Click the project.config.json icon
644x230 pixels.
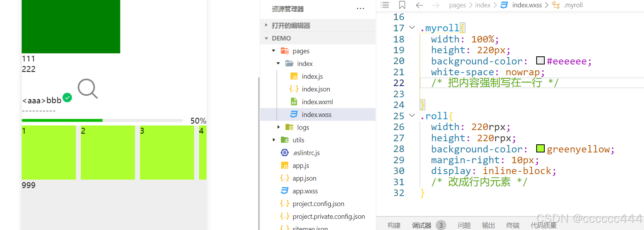click(285, 204)
